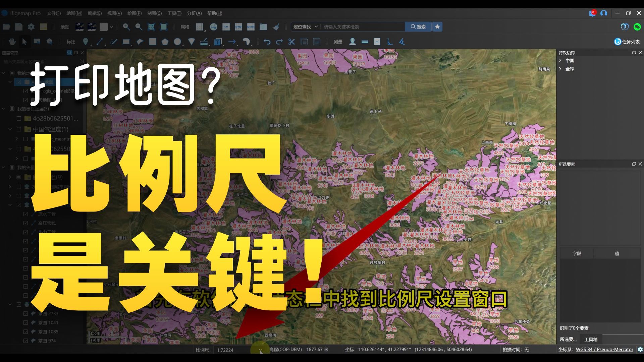Select the circle drawing tool
Screen dimensions: 644x362
(x=177, y=42)
